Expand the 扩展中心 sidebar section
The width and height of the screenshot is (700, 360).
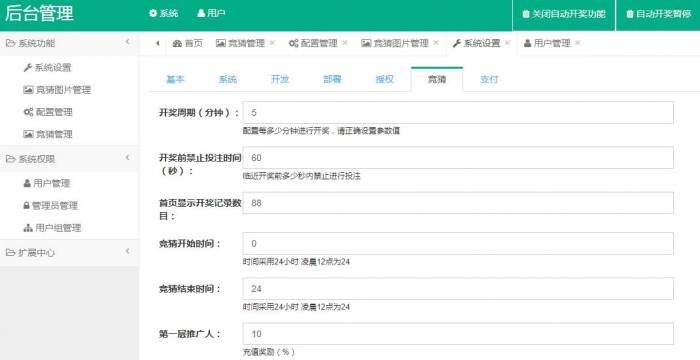128,251
